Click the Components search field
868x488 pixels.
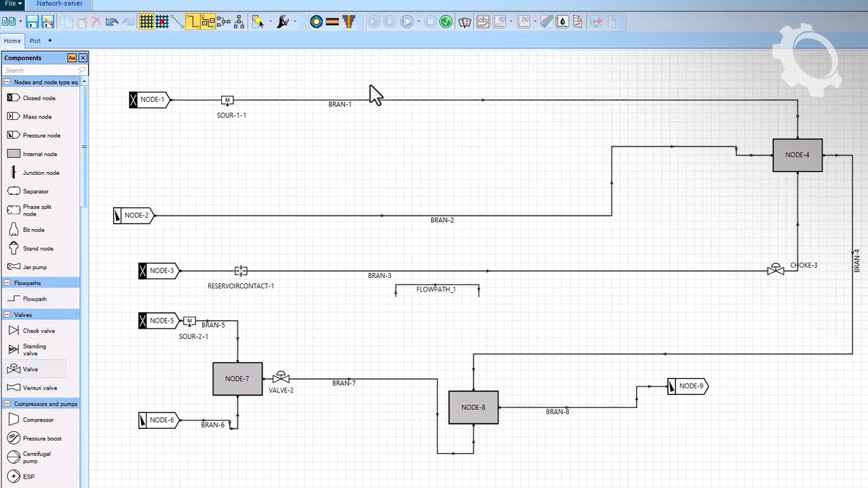coord(41,70)
